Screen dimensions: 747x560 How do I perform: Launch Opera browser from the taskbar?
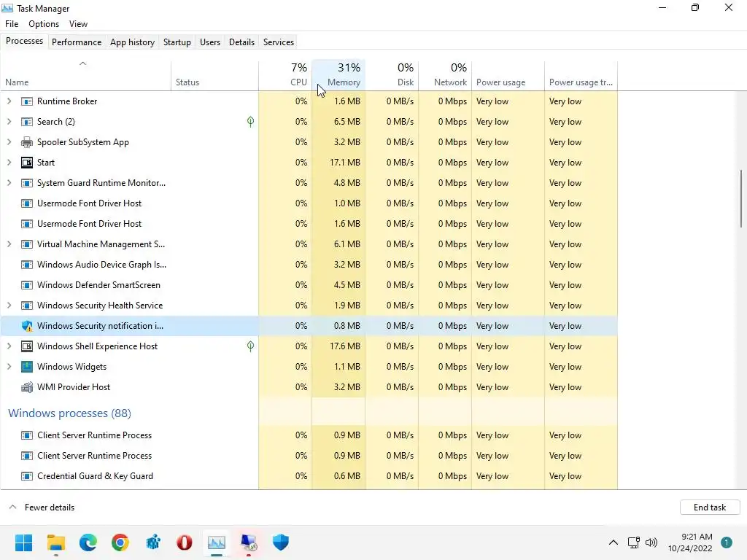pos(185,542)
